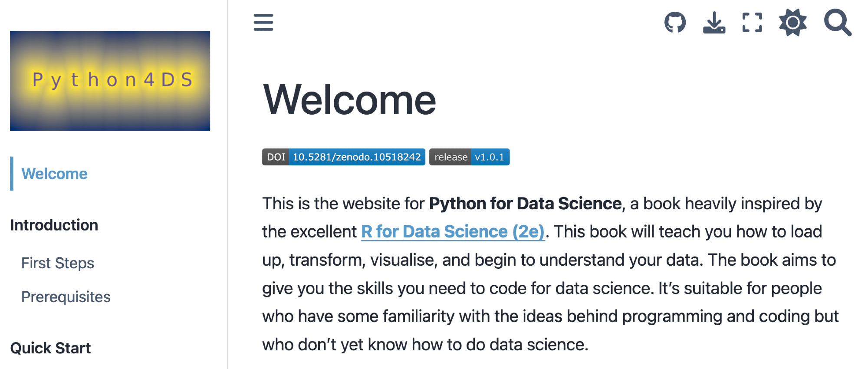Select Welcome in the sidebar
The height and width of the screenshot is (369, 868).
pos(54,174)
